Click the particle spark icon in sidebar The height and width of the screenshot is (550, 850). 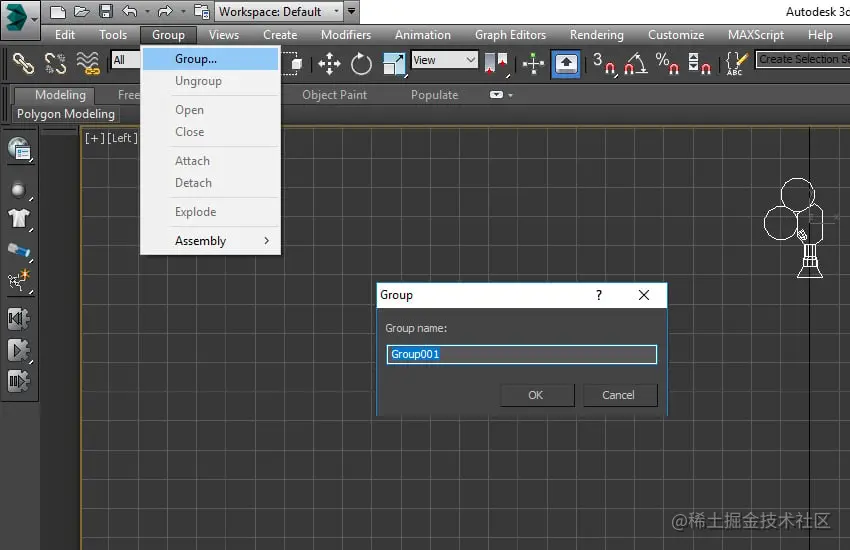[x=19, y=281]
